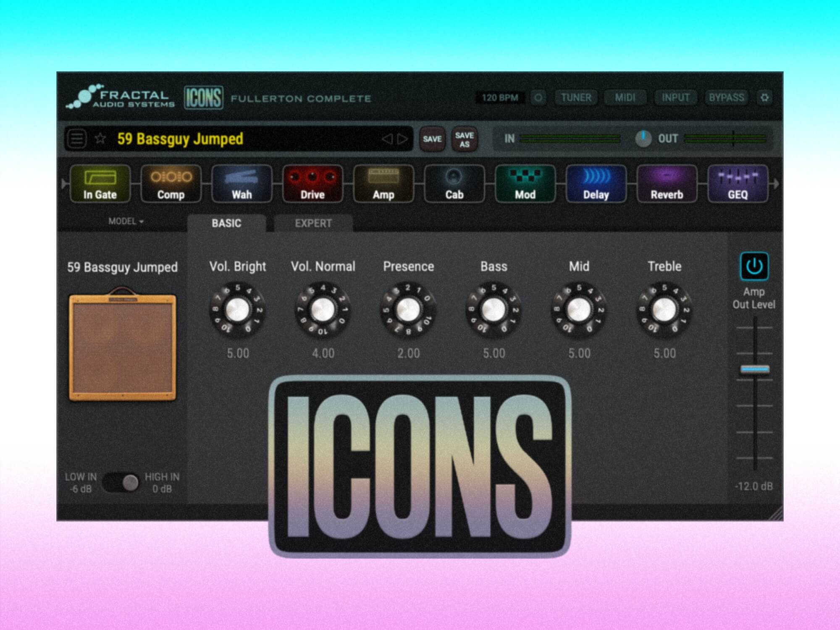This screenshot has width=840, height=630.
Task: Open the INPUT settings
Action: [675, 98]
